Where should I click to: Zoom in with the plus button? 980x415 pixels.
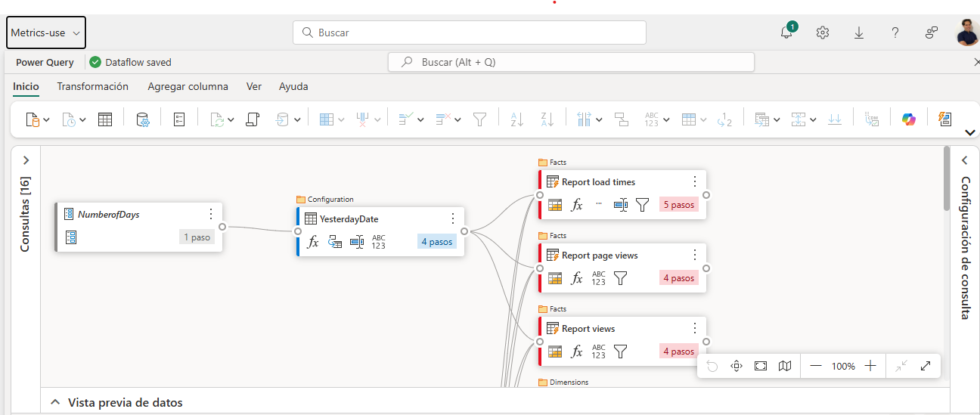coord(870,366)
